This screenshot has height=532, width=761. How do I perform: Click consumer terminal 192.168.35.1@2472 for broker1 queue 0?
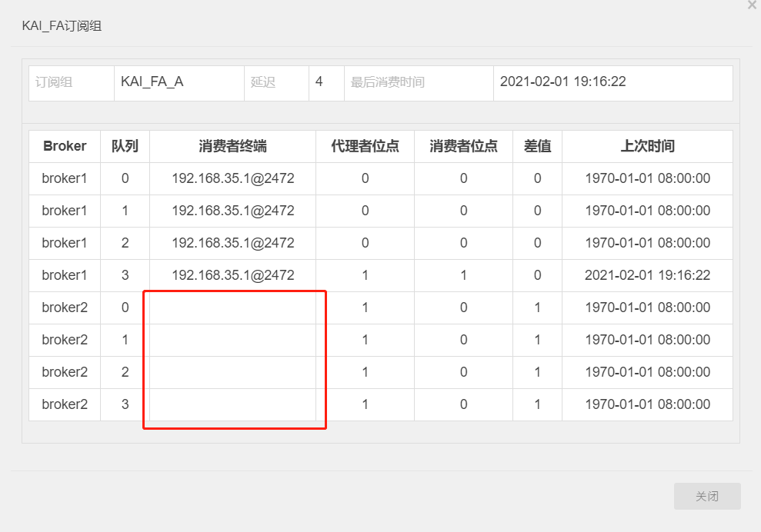point(233,178)
